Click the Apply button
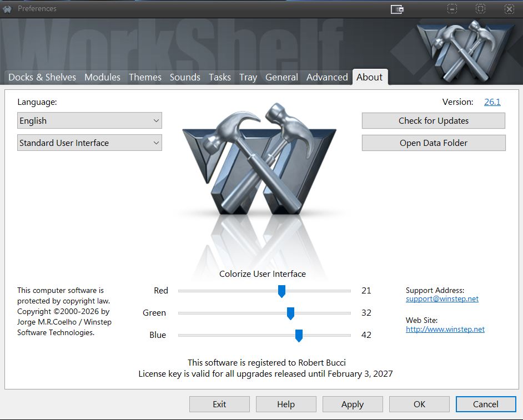523x420 pixels. [x=353, y=404]
